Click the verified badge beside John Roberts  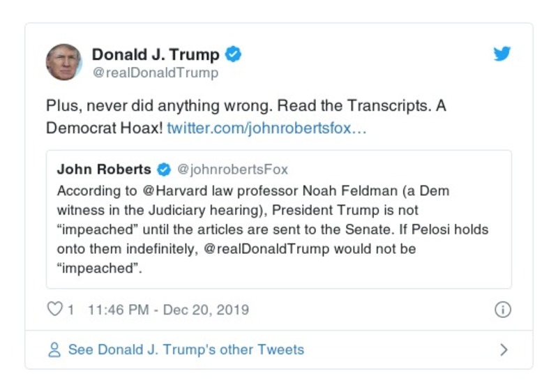click(x=164, y=169)
